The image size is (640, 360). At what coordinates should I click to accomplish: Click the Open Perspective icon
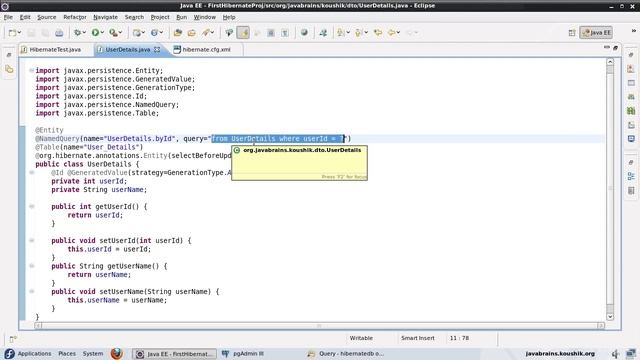pos(572,33)
